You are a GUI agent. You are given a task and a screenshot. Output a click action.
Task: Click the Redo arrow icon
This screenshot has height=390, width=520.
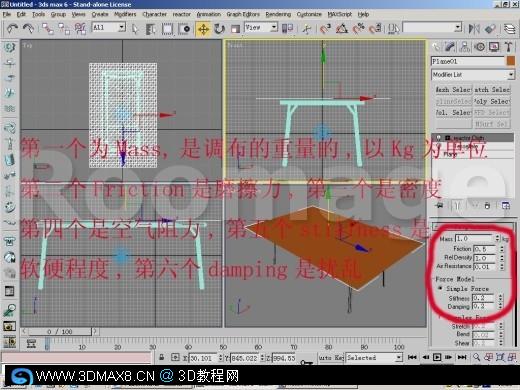click(29, 29)
